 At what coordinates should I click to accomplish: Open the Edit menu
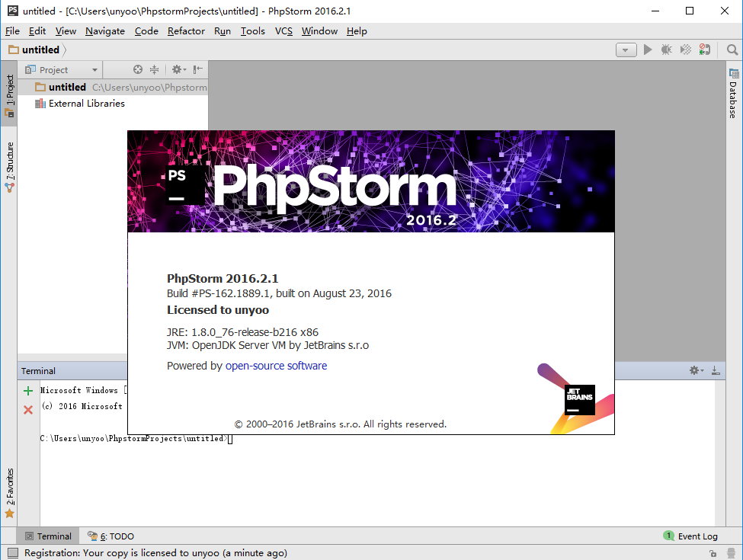(x=37, y=31)
